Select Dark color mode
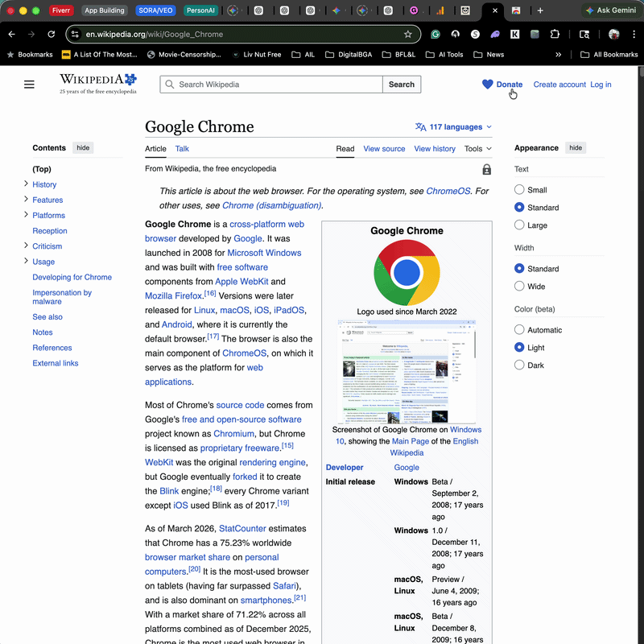The image size is (644, 644). (x=519, y=365)
